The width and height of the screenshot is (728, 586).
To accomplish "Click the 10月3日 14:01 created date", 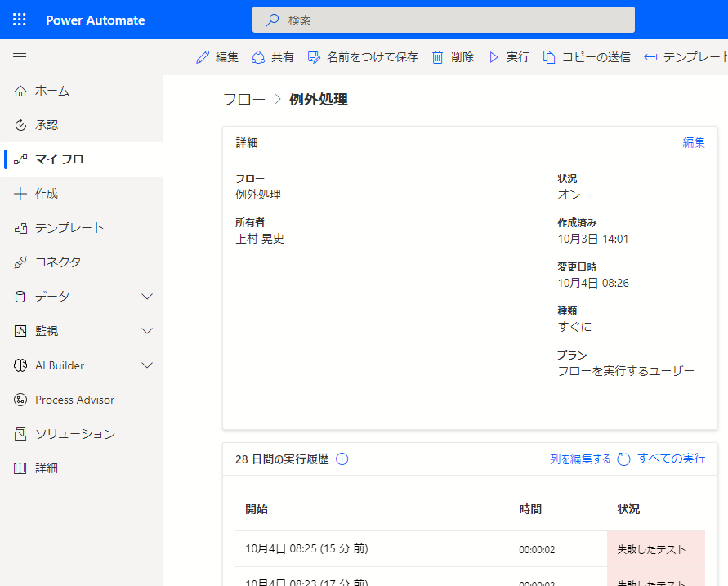I will 593,239.
